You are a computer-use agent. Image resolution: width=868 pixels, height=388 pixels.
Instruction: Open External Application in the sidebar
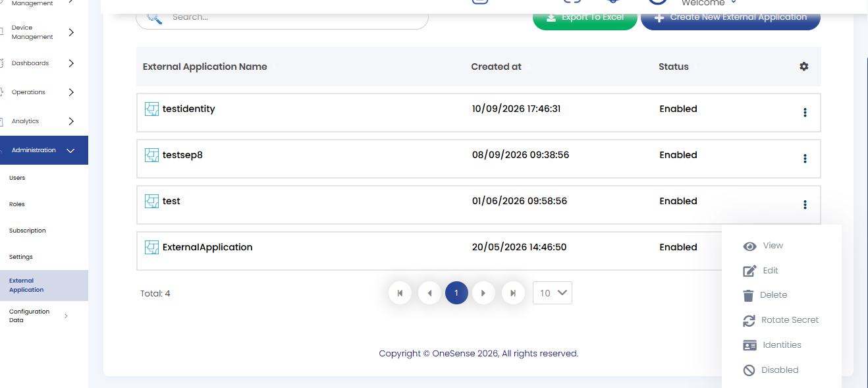[44, 285]
